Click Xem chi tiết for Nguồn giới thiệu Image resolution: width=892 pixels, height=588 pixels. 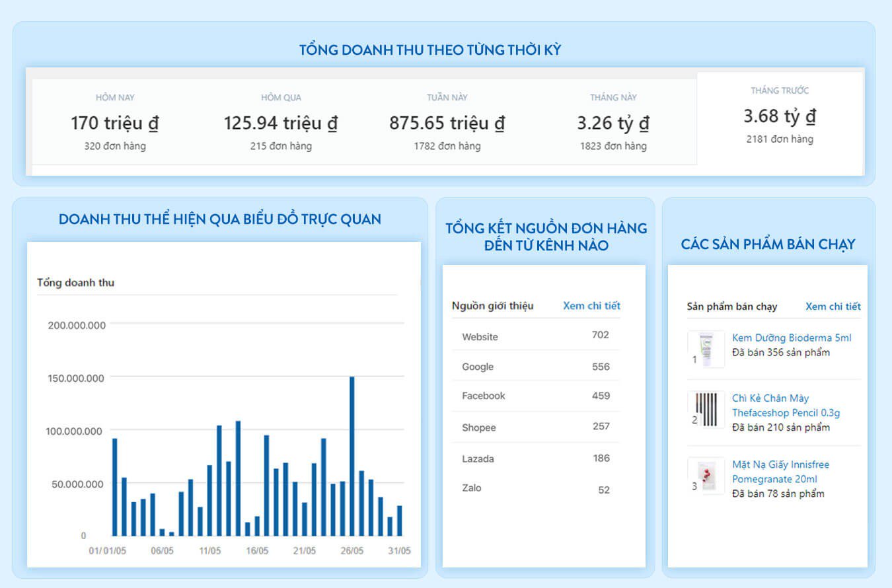coord(591,305)
